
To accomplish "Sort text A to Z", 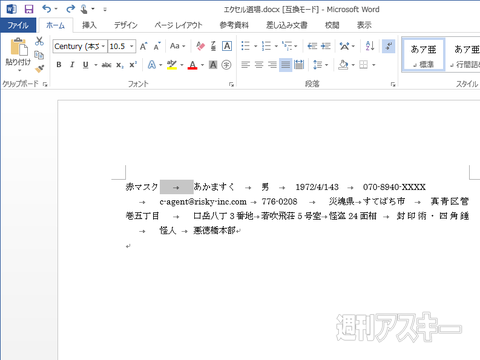I will (370, 46).
